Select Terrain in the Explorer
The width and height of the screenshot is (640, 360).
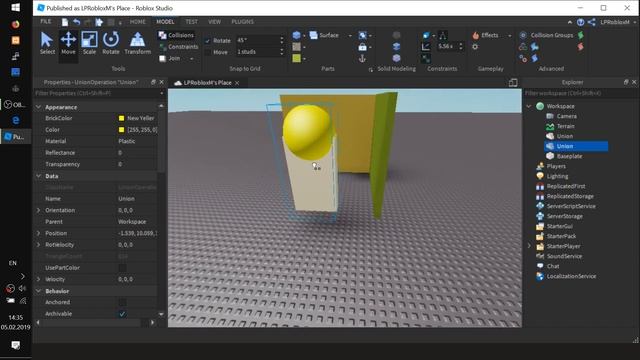coord(565,126)
